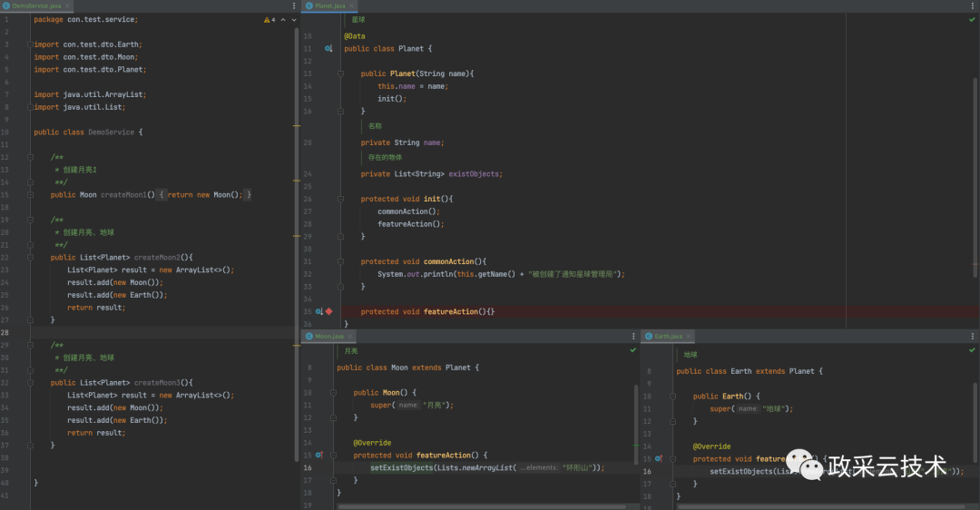980x510 pixels.
Task: Collapse the Planet init method fold marker
Action: tap(342, 199)
